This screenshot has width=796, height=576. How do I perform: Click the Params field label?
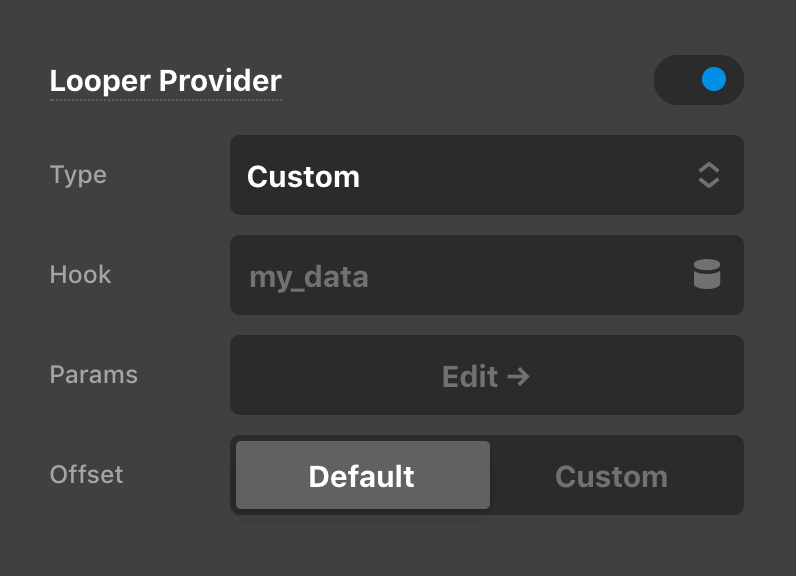(94, 375)
